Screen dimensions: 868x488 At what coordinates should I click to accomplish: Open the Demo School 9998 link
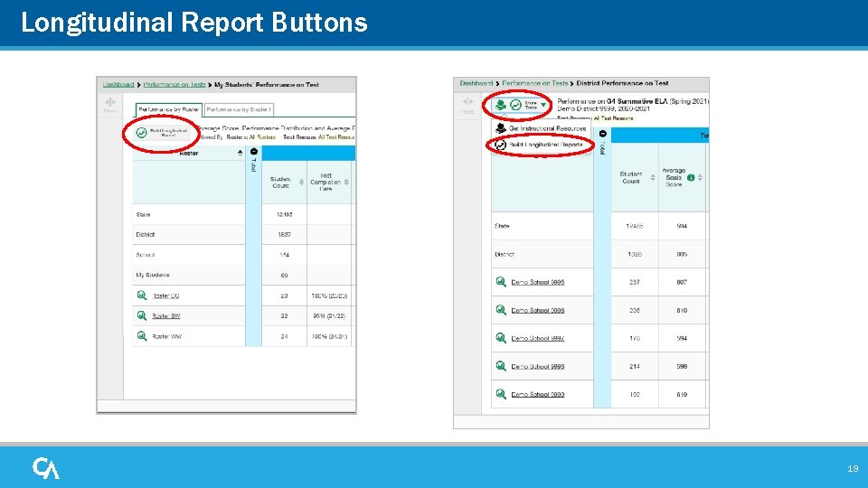(x=537, y=366)
